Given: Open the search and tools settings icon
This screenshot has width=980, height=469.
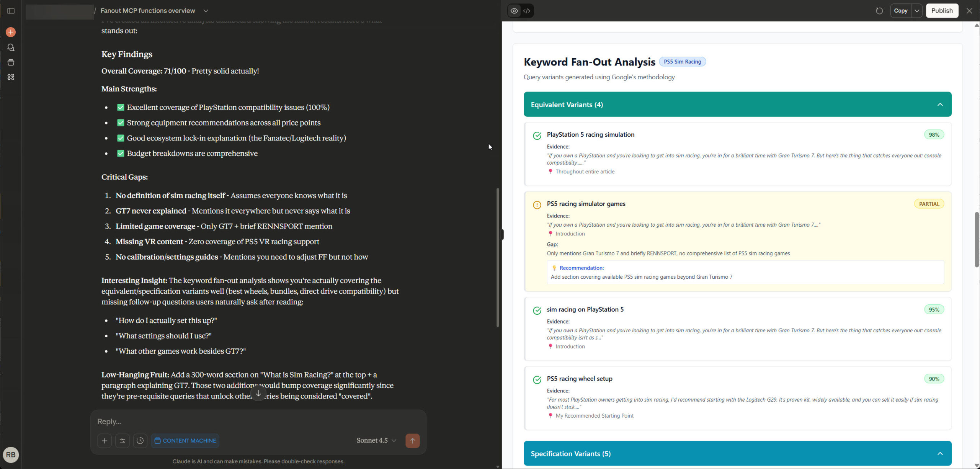Looking at the screenshot, I should pos(122,441).
